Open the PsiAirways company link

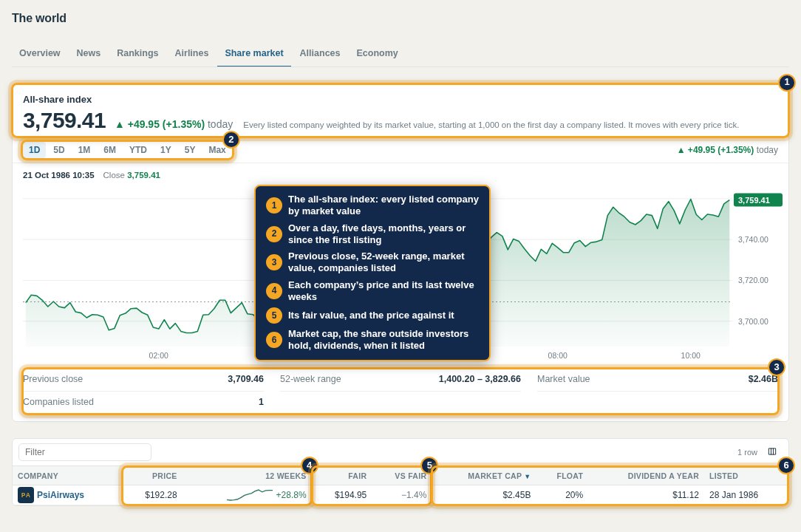pos(61,495)
